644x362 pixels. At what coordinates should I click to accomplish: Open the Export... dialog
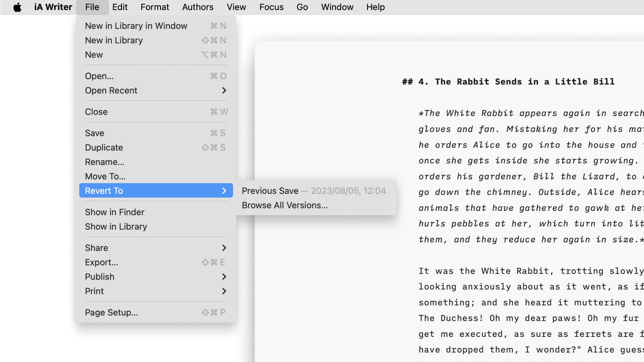tap(101, 262)
